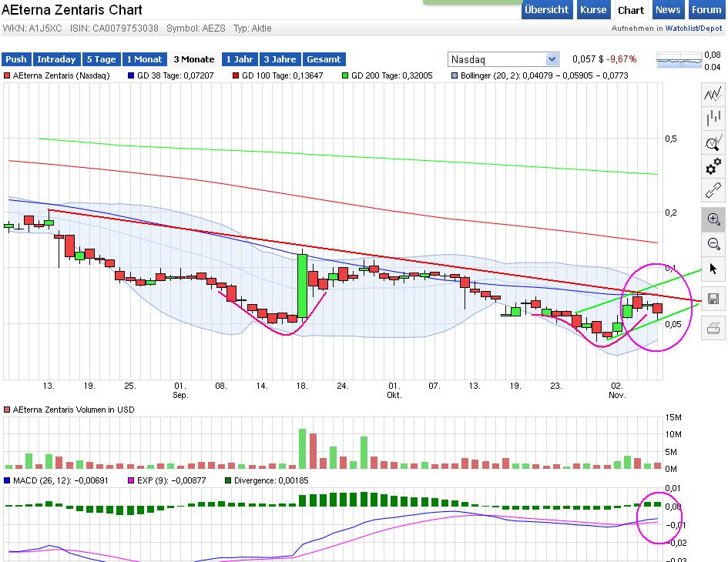Open the chart analysis magnifier tool
Viewport: 728px width, 562px height.
(713, 142)
